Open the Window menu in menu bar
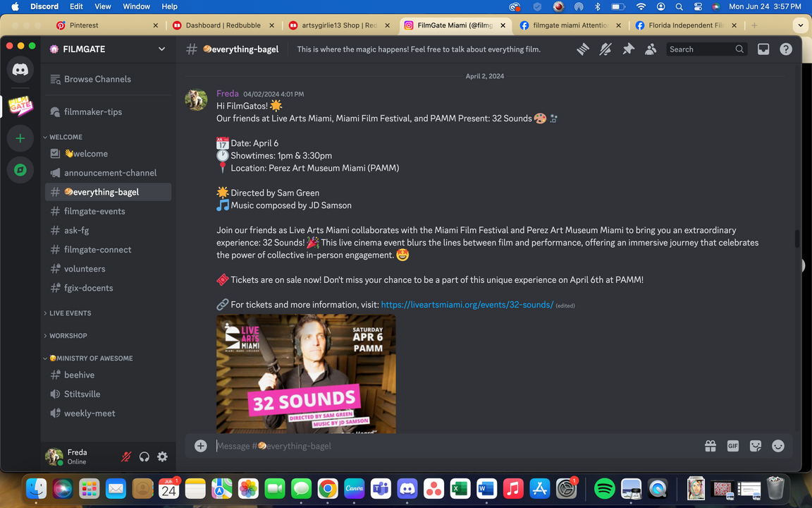This screenshot has height=508, width=812. point(136,6)
